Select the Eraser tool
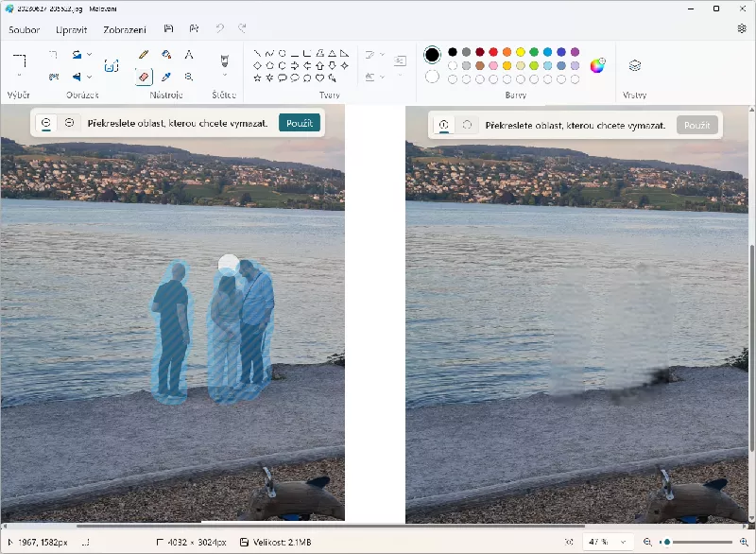This screenshot has height=554, width=756. pos(144,77)
